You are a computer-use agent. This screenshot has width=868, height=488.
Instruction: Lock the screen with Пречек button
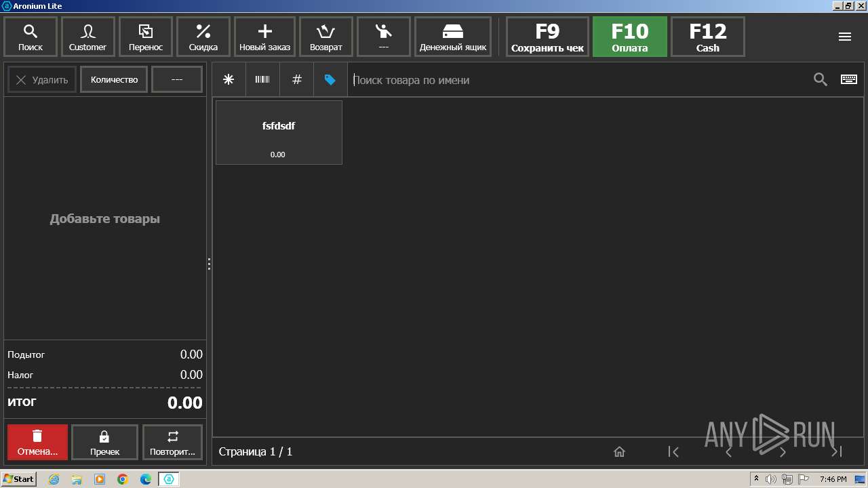coord(104,443)
